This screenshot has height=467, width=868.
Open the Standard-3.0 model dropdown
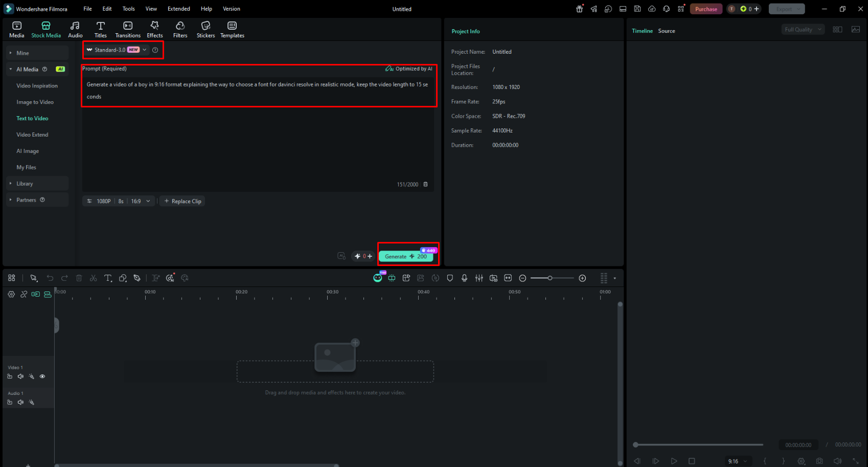[x=117, y=50]
